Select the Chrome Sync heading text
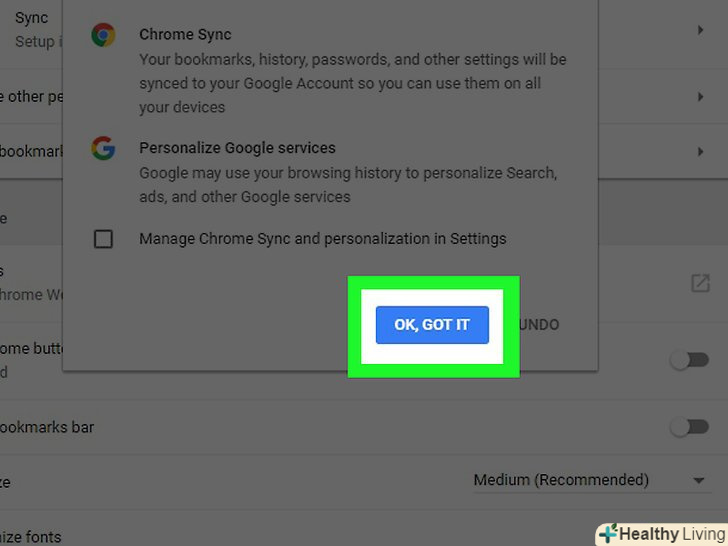This screenshot has width=728, height=546. click(x=183, y=35)
